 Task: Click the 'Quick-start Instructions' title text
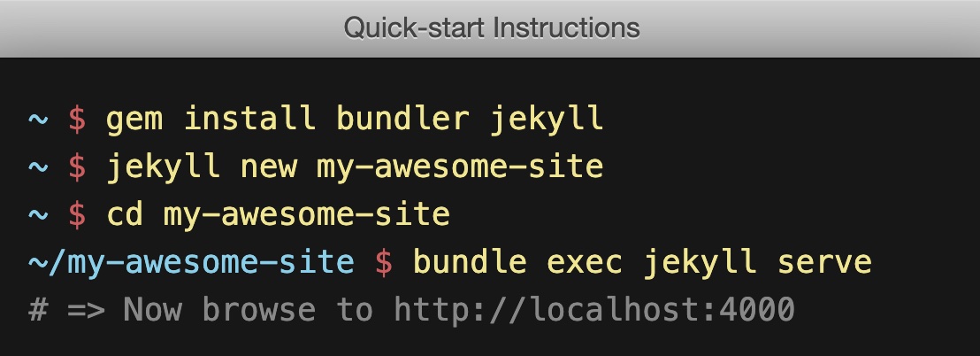(x=491, y=28)
